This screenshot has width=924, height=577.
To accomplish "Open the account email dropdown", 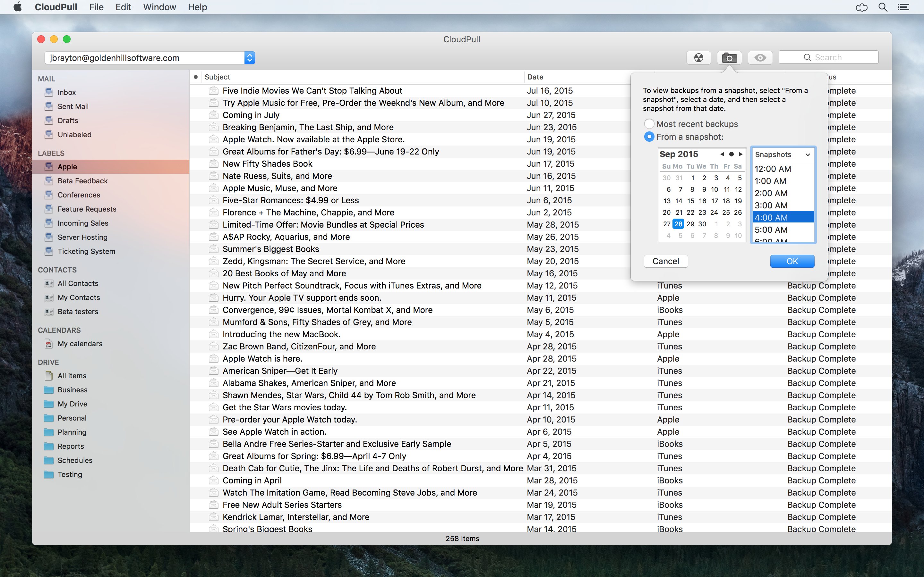I will pos(249,58).
